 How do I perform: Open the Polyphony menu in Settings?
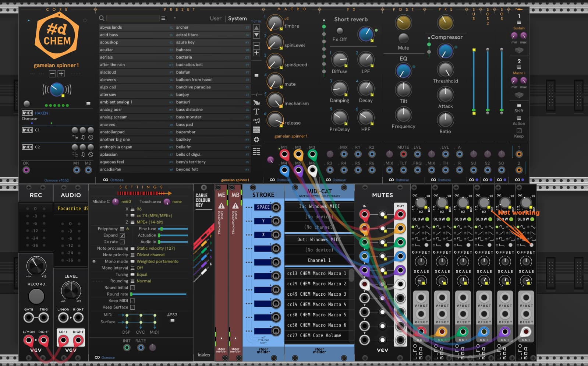[x=122, y=229]
